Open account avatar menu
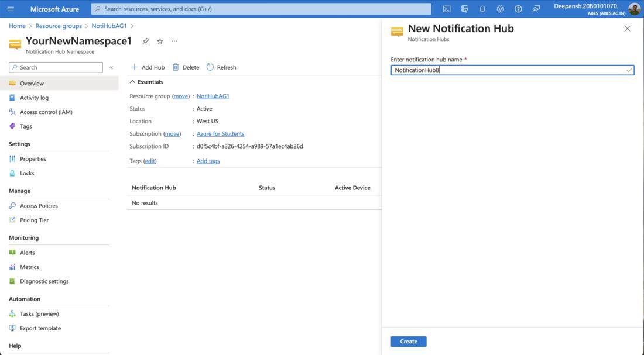This screenshot has width=644, height=355. tap(634, 9)
